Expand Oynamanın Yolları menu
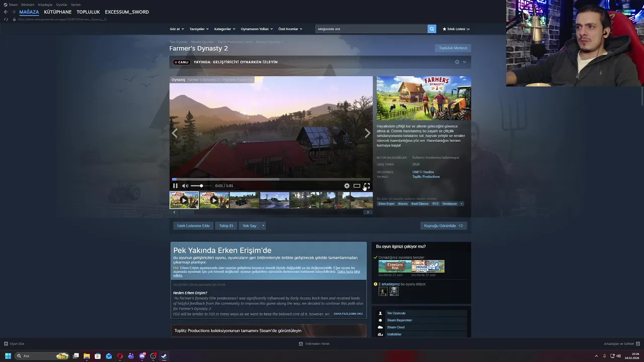 [257, 29]
